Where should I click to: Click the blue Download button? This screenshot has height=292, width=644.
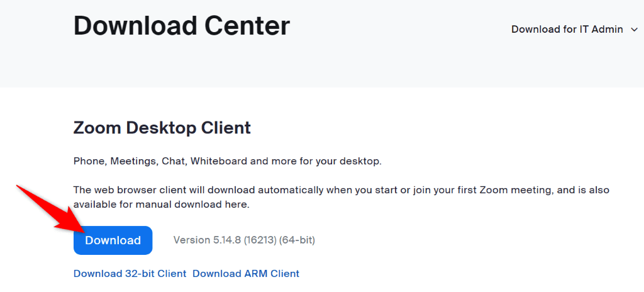(113, 240)
